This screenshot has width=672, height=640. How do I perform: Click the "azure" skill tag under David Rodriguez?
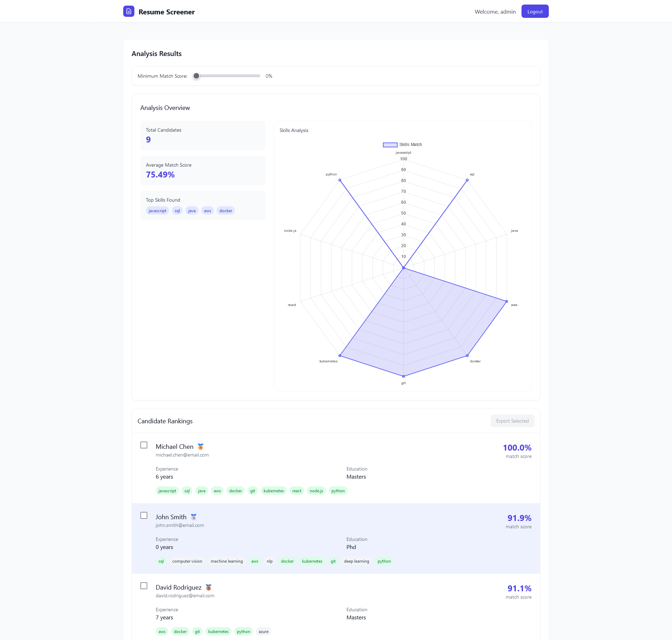[x=263, y=631]
